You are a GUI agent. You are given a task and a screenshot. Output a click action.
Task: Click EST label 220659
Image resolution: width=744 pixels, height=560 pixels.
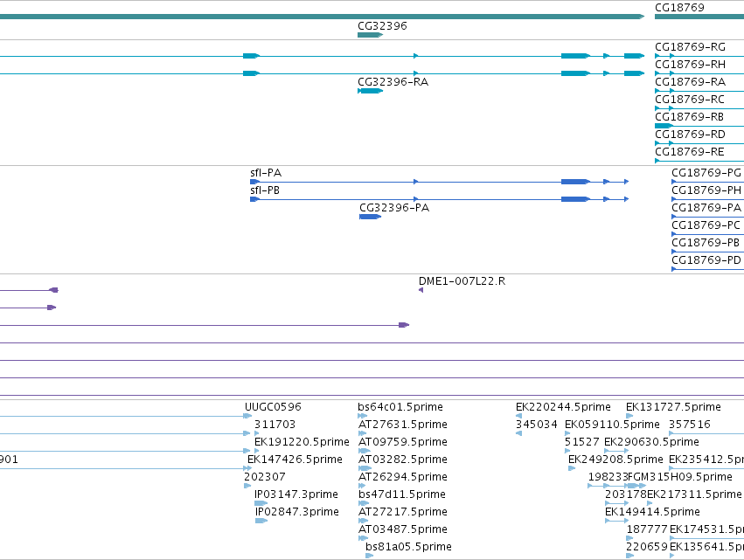[647, 548]
